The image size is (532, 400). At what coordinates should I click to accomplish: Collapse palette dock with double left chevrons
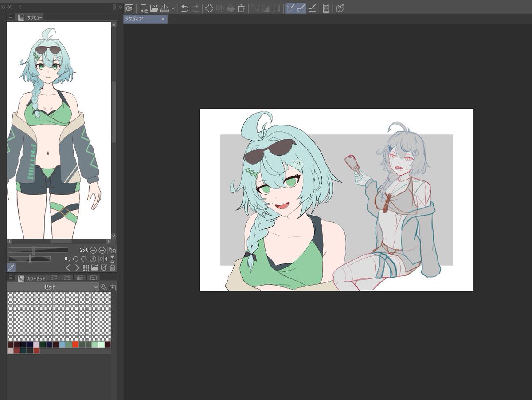tap(9, 7)
